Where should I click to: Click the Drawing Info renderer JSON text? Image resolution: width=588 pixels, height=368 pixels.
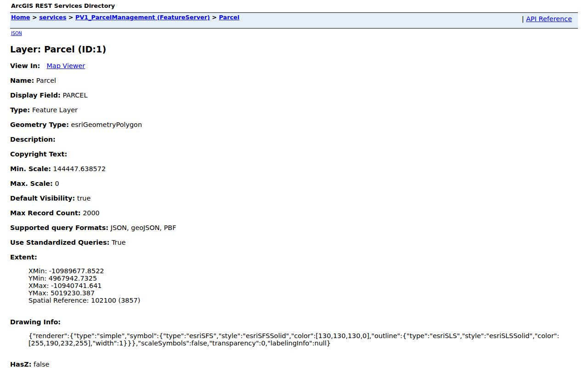(x=294, y=339)
